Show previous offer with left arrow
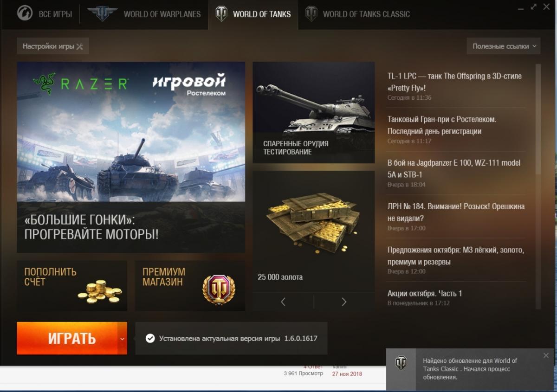557x392 pixels. [x=283, y=302]
